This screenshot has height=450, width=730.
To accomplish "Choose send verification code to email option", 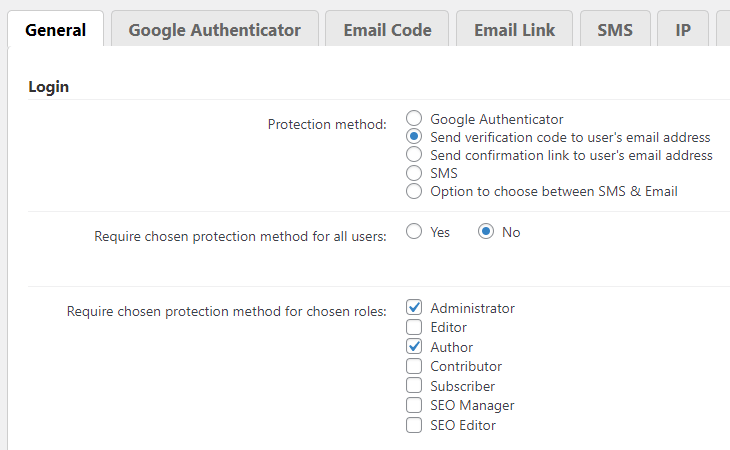I will (414, 137).
